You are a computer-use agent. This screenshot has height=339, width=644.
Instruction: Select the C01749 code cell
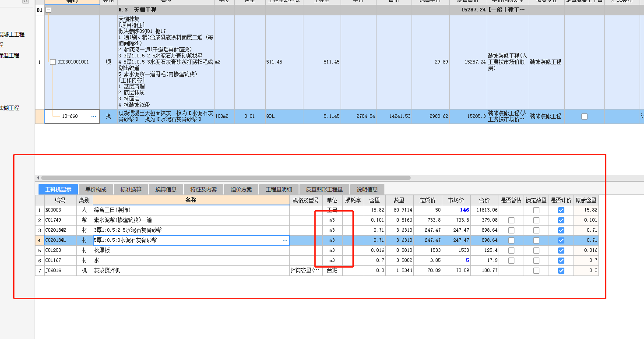point(60,220)
